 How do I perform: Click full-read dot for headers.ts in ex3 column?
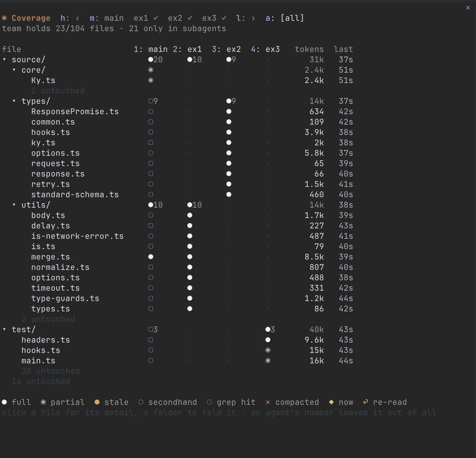(268, 340)
